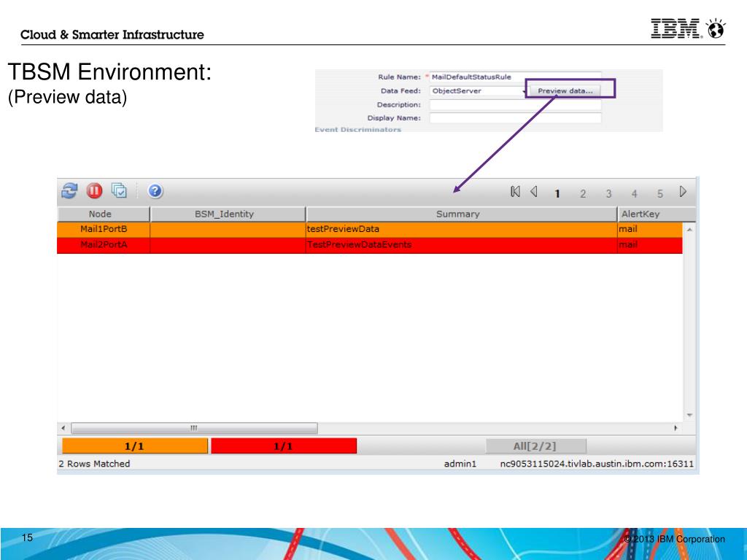Image resolution: width=747 pixels, height=560 pixels.
Task: Click the 2 Rows Matched status text
Action: [94, 464]
